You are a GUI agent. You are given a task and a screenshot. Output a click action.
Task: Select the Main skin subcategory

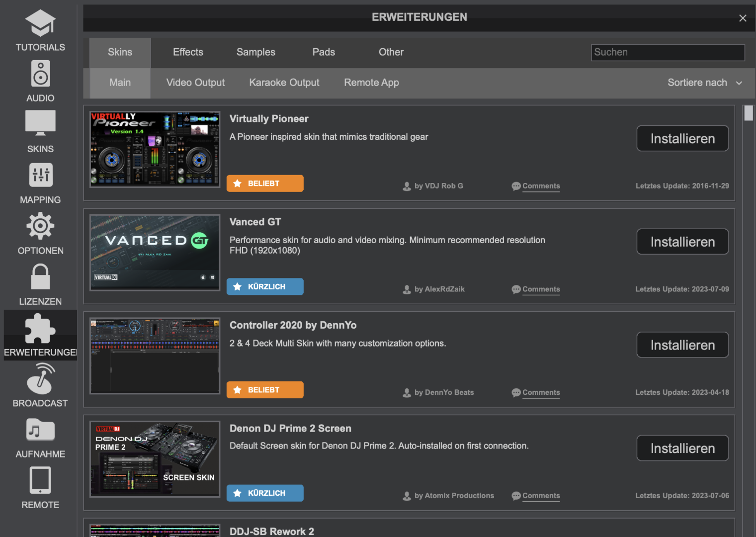coord(120,83)
